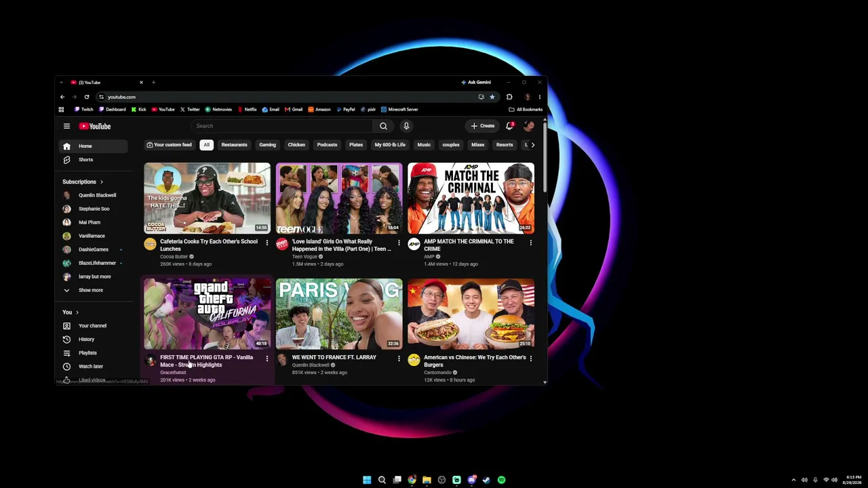Viewport: 868px width, 488px height.
Task: Expand the Subscriptions section chevron
Action: (x=102, y=182)
